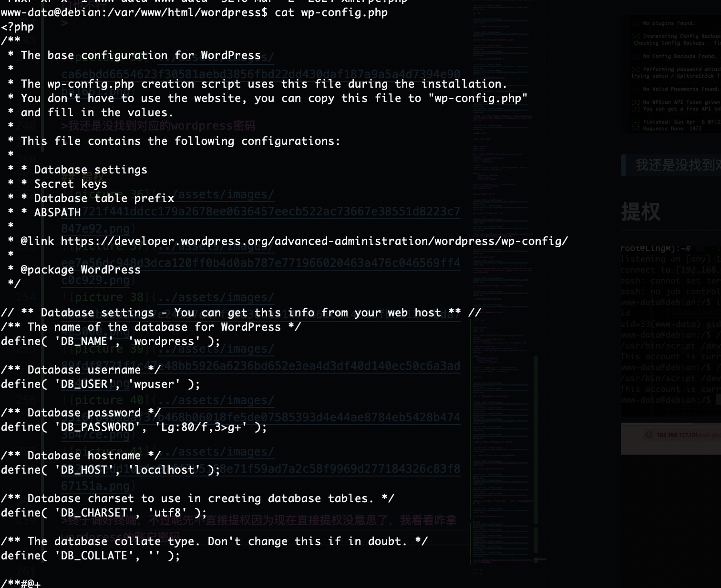Click the '提权' heading in the background preview

point(640,212)
